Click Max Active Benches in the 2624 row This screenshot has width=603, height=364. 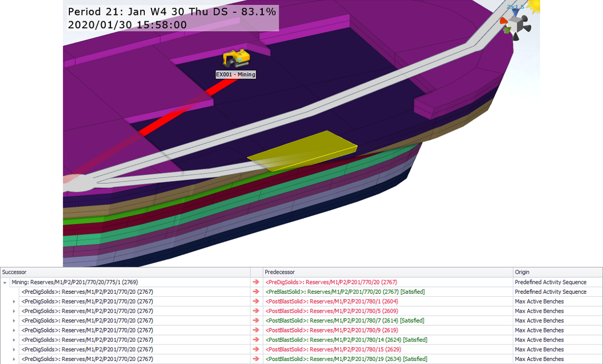[x=539, y=340]
